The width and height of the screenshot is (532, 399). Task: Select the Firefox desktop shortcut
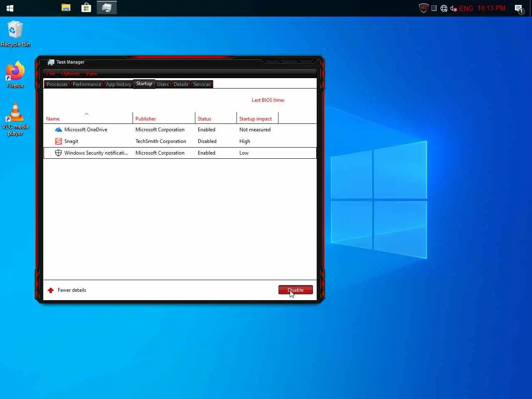coord(15,75)
